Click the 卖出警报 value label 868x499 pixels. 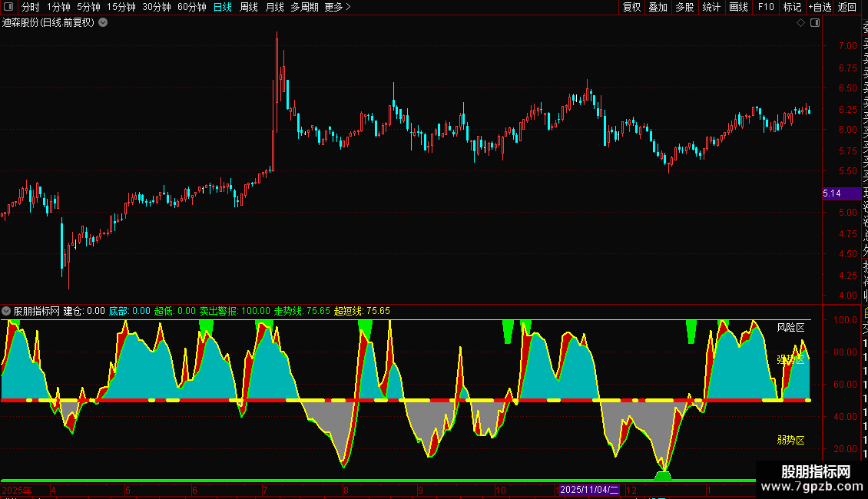[235, 311]
